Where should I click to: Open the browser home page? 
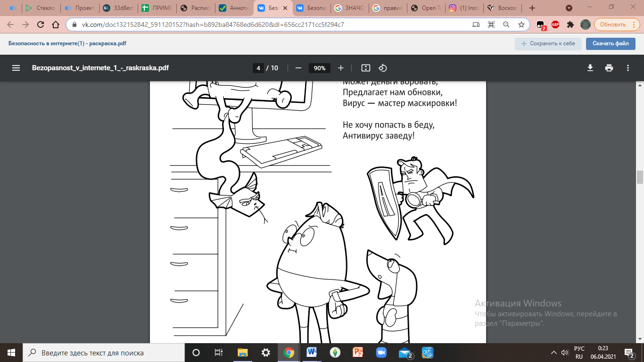point(56,25)
